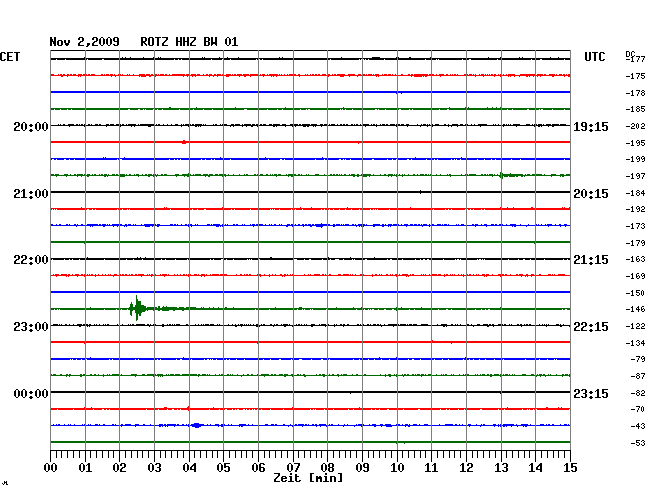Click the DC offset value "-163"
650x494 pixels.
pyautogui.click(x=636, y=259)
